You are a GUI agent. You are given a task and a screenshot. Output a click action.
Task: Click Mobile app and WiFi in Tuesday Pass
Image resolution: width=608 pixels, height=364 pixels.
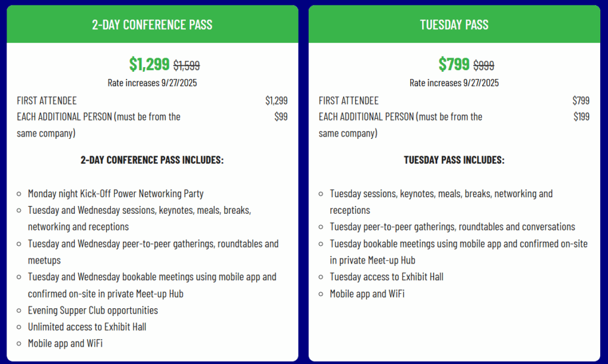tap(367, 293)
